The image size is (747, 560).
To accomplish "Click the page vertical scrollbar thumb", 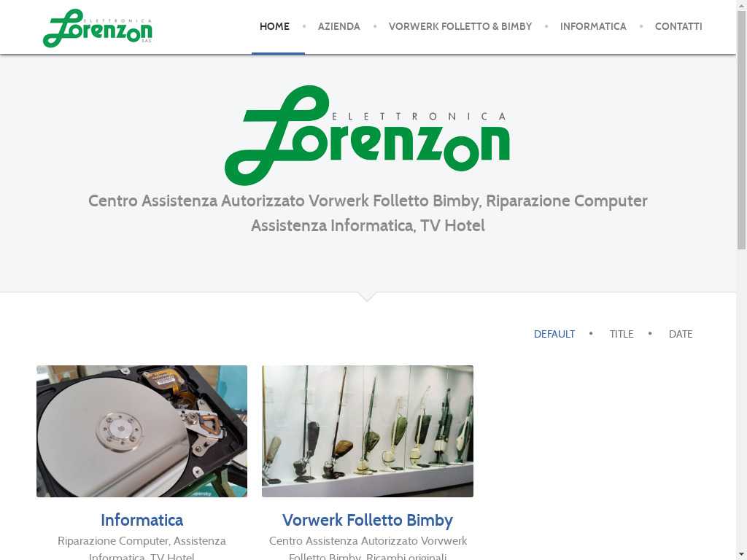I will [742, 130].
